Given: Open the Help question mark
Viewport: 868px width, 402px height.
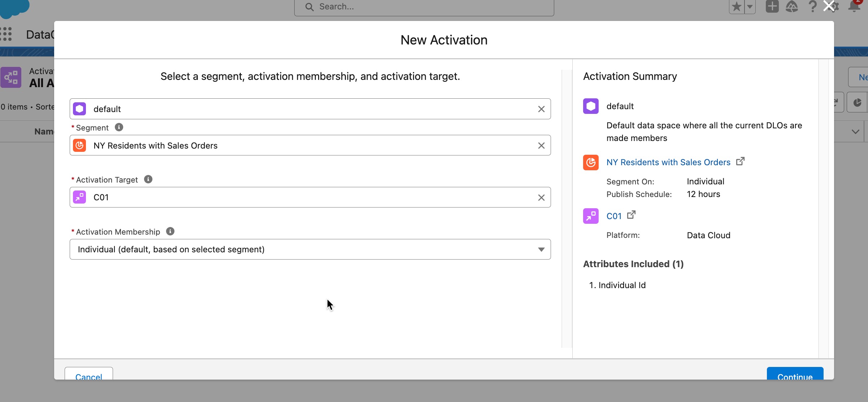Looking at the screenshot, I should (x=812, y=7).
